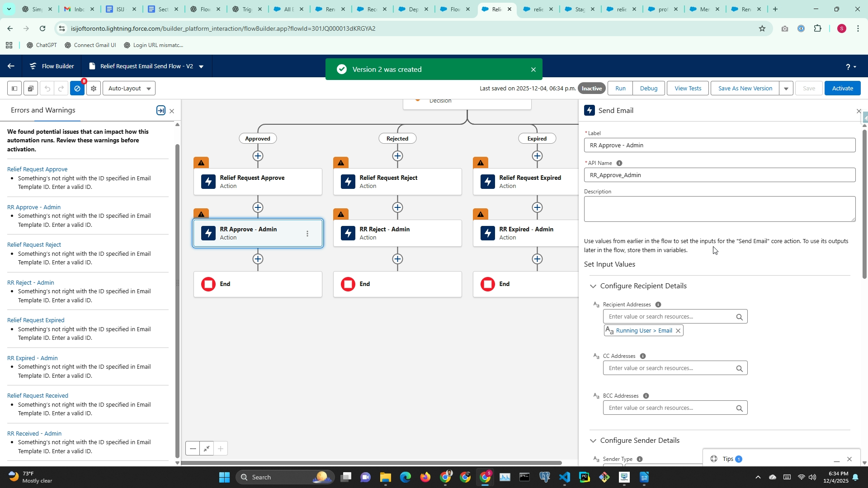Open the Debug option
Viewport: 868px width, 488px height.
648,89
